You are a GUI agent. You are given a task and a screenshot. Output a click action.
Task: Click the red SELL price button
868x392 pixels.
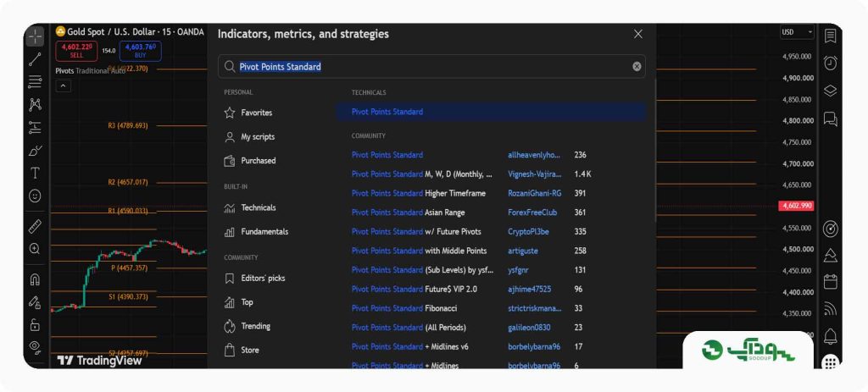point(76,51)
